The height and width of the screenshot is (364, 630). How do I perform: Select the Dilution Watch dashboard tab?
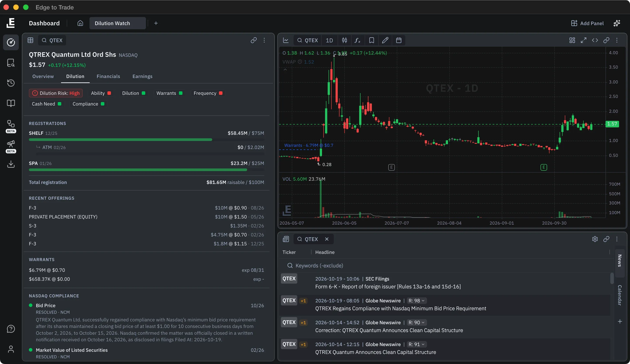[117, 23]
